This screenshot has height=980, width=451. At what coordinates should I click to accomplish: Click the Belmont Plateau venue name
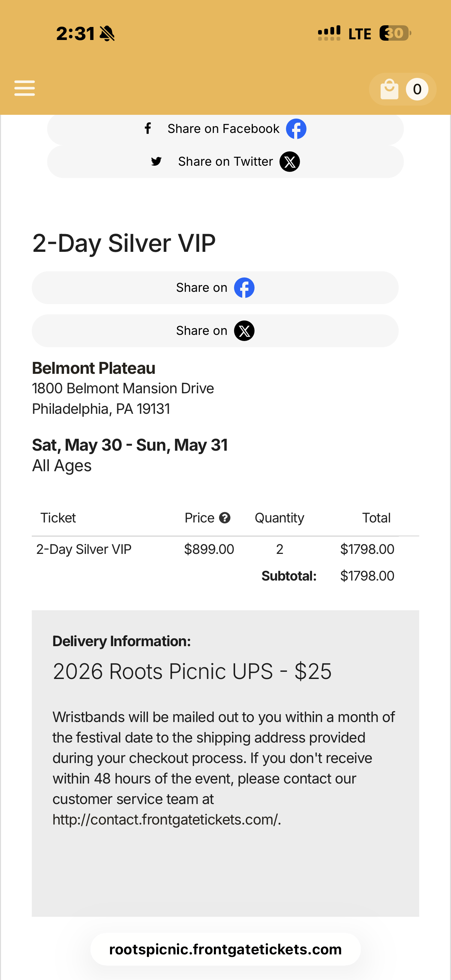(x=94, y=368)
